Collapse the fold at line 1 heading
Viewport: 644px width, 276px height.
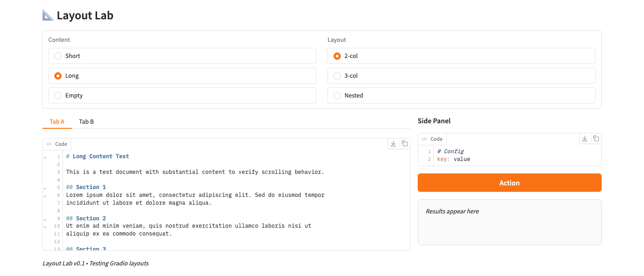45,157
